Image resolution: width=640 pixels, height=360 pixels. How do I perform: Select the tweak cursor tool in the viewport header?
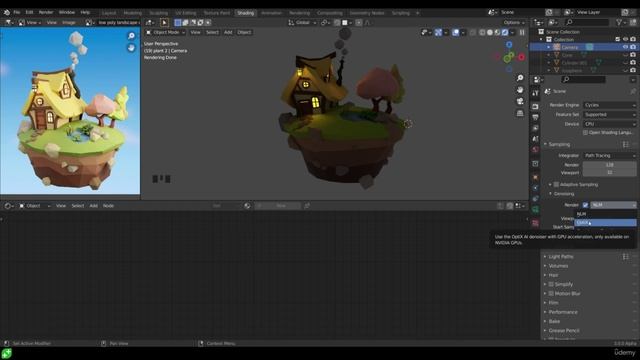[x=164, y=22]
